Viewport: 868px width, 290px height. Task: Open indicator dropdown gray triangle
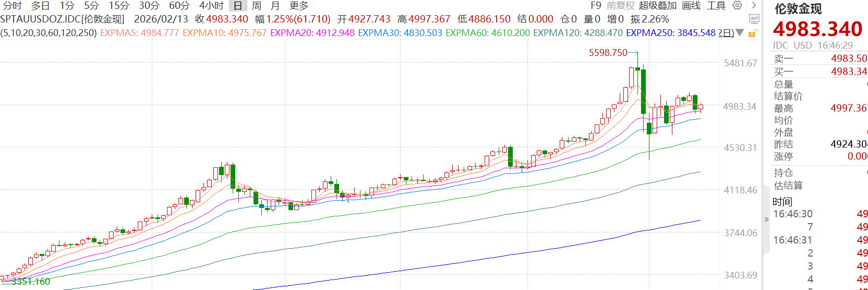point(740,33)
